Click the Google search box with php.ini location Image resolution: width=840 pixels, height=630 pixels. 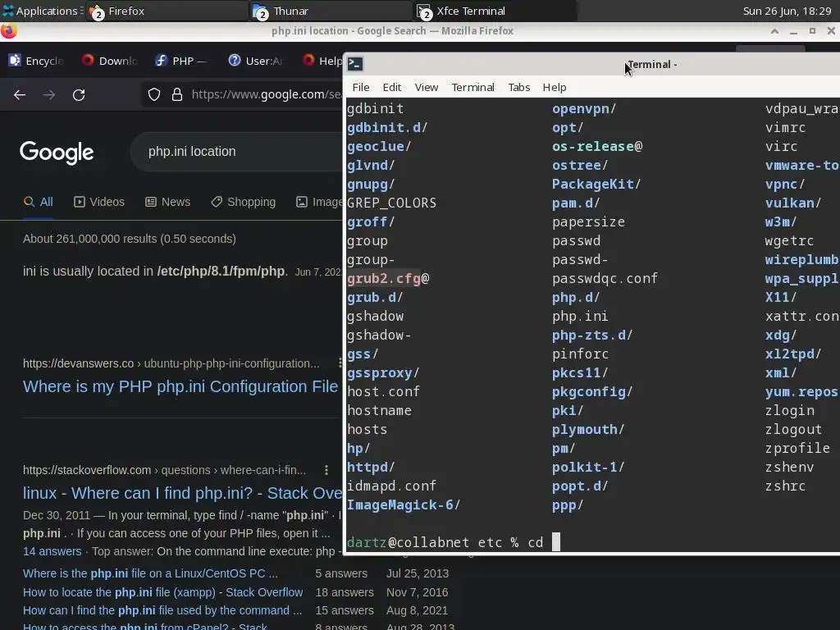coord(236,152)
